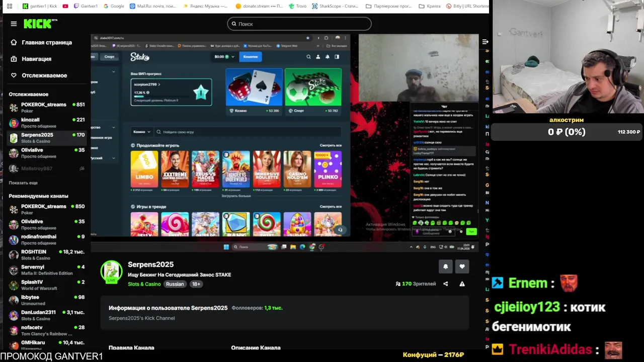Screen dimensions: 644x362
Task: Open the Яндекс Музыка bookmark
Action: click(205, 6)
